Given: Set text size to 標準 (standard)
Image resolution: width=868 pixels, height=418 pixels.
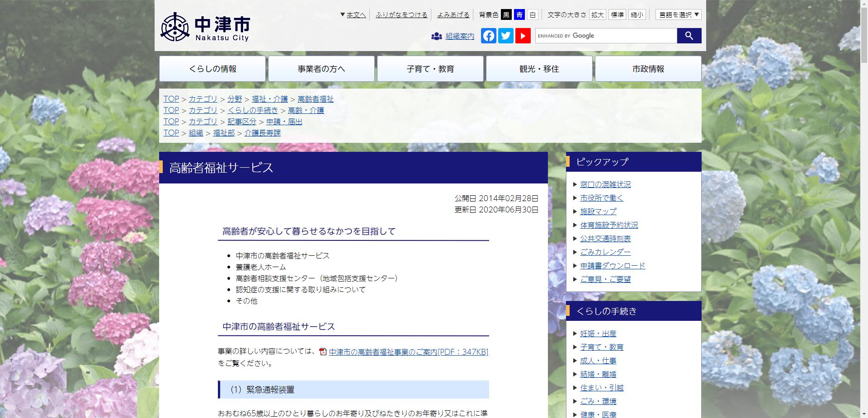Looking at the screenshot, I should [617, 14].
